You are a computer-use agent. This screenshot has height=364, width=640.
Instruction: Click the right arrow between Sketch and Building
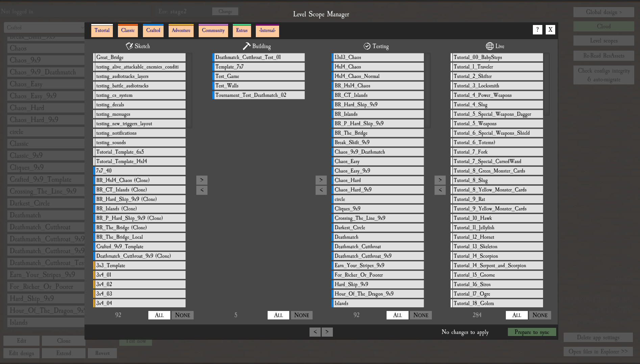tap(202, 180)
